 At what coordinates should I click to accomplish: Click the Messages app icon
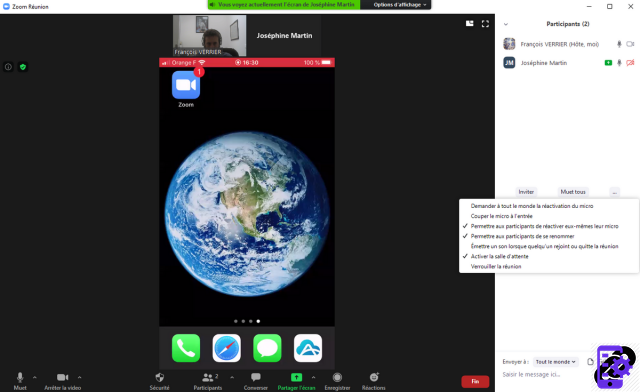click(x=267, y=348)
